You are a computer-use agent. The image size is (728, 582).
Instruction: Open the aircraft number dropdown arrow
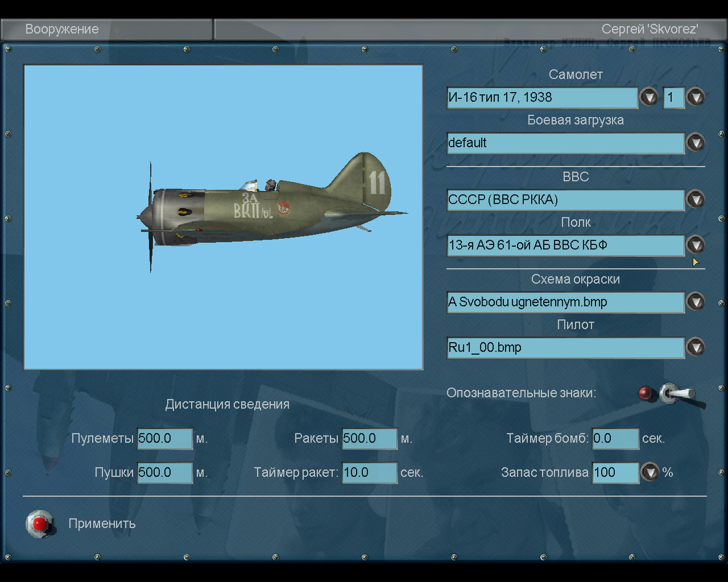pos(695,97)
